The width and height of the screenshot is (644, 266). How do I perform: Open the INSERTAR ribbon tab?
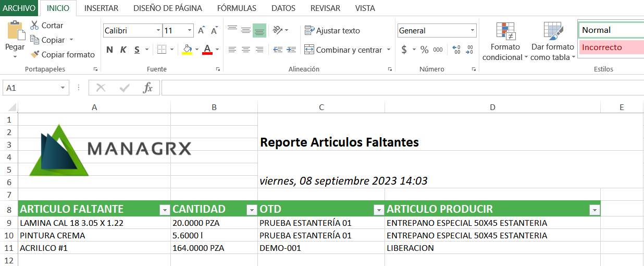tap(101, 8)
